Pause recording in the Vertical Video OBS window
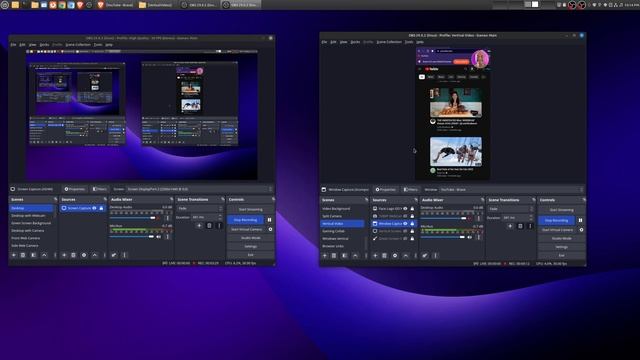Image resolution: width=640 pixels, height=360 pixels. 580,220
